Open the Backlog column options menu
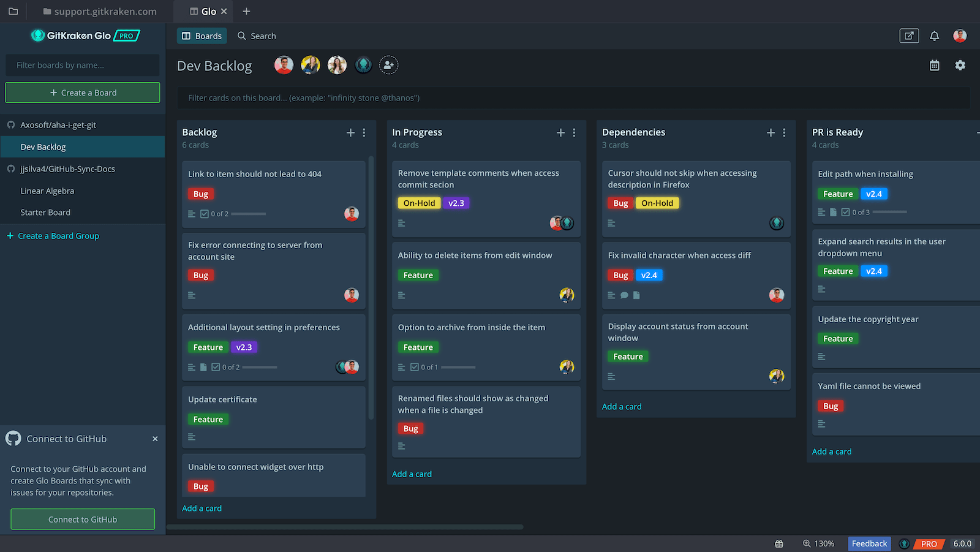The height and width of the screenshot is (552, 980). 364,132
